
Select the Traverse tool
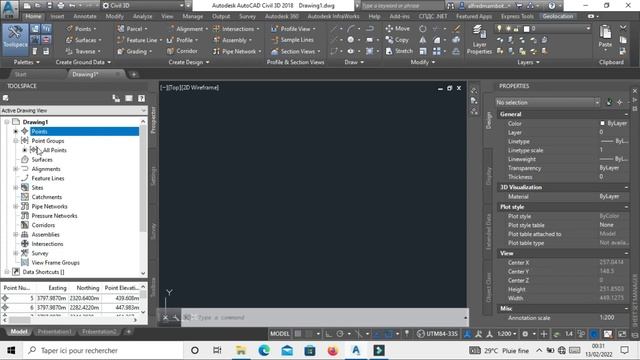(83, 51)
